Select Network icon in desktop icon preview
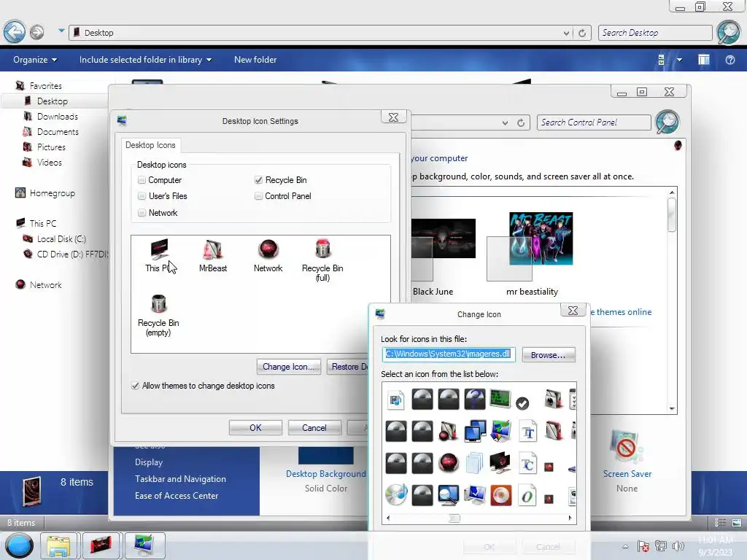The width and height of the screenshot is (747, 560). (x=268, y=256)
